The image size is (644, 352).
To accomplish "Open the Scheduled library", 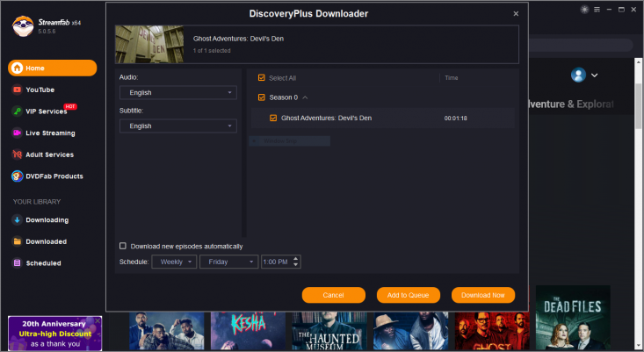I will coord(43,263).
